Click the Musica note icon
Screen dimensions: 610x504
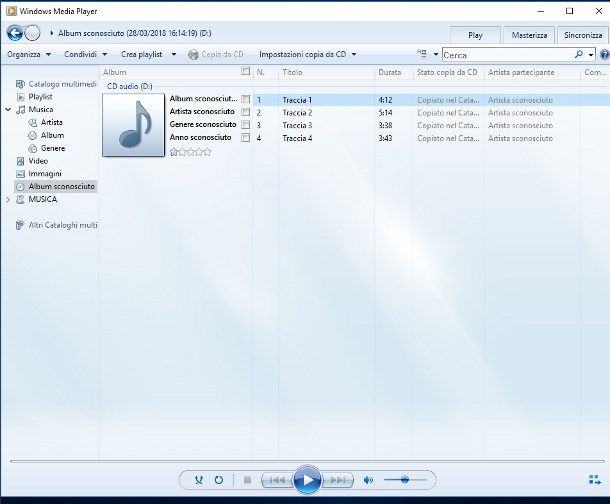(x=21, y=110)
